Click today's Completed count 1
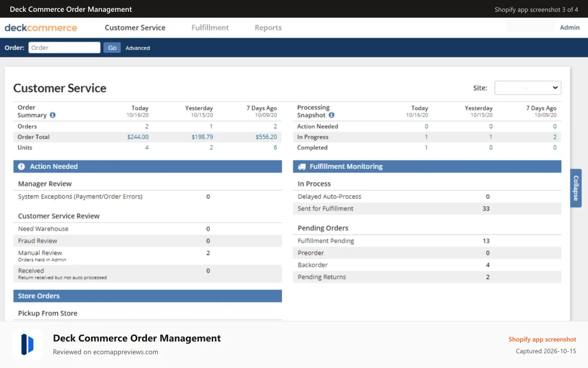Image resolution: width=588 pixels, height=368 pixels. (426, 148)
